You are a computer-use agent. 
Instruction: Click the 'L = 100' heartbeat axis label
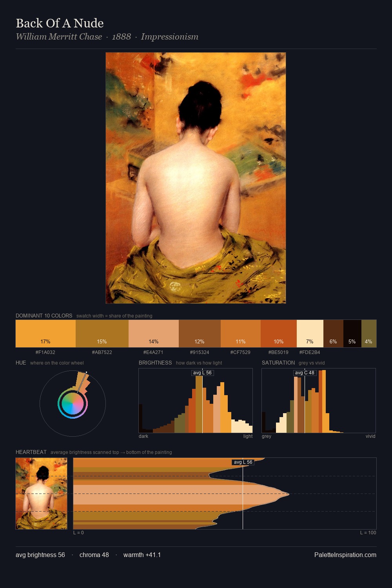click(368, 532)
